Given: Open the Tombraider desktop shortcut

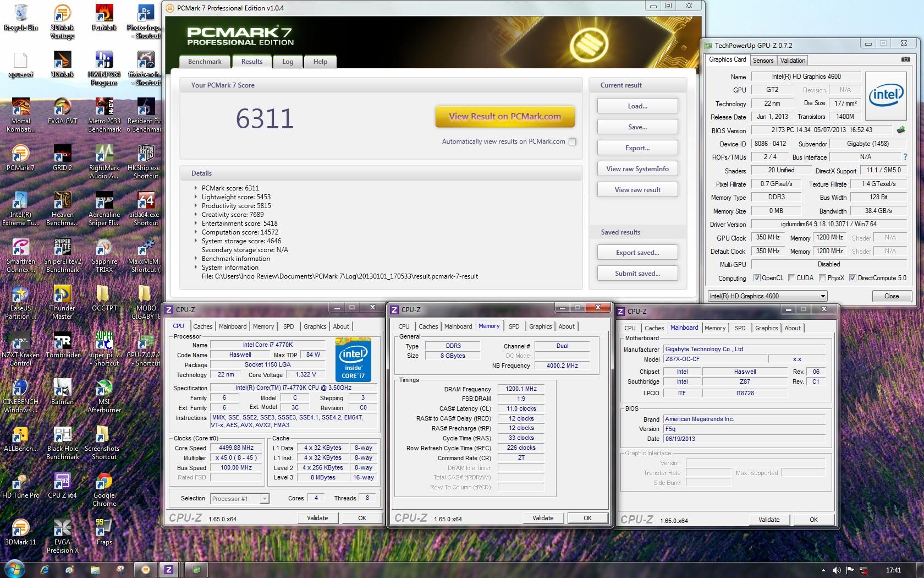Looking at the screenshot, I should coord(62,345).
